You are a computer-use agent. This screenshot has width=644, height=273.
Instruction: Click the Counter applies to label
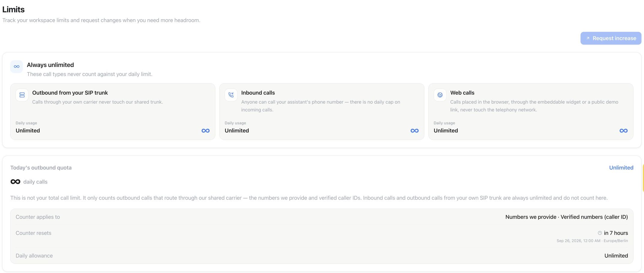tap(38, 217)
